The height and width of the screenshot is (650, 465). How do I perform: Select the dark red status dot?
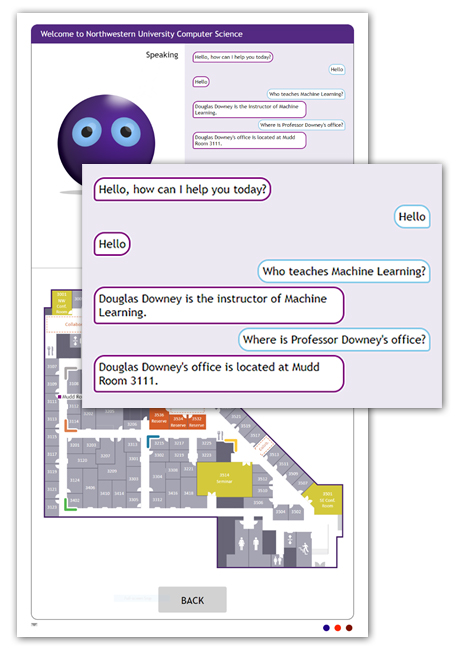(349, 628)
